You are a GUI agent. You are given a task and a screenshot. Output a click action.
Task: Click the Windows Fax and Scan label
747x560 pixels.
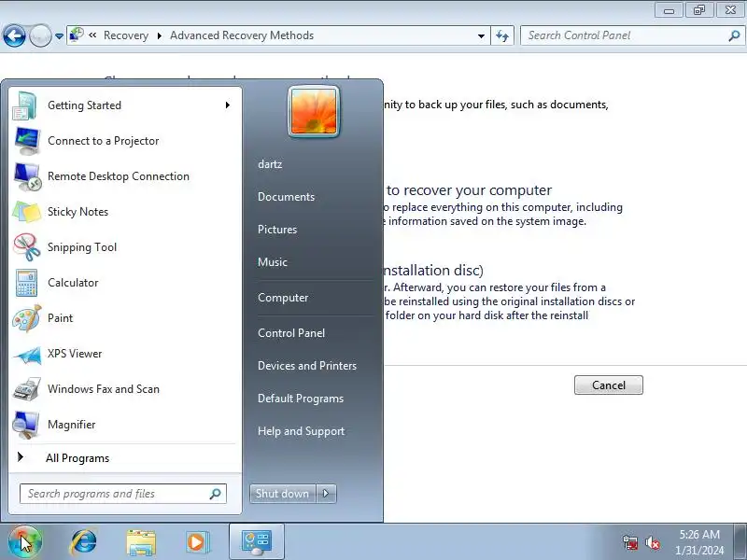point(104,389)
